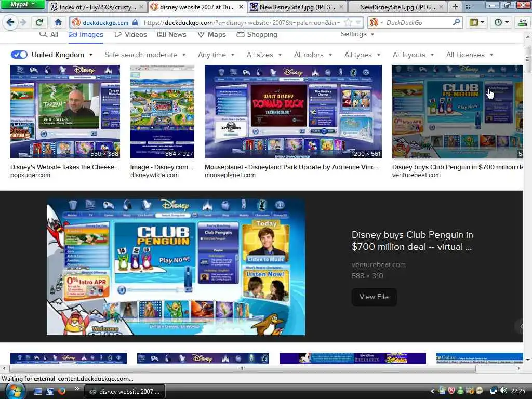Image resolution: width=532 pixels, height=399 pixels.
Task: Reload the current page
Action: 39,23
